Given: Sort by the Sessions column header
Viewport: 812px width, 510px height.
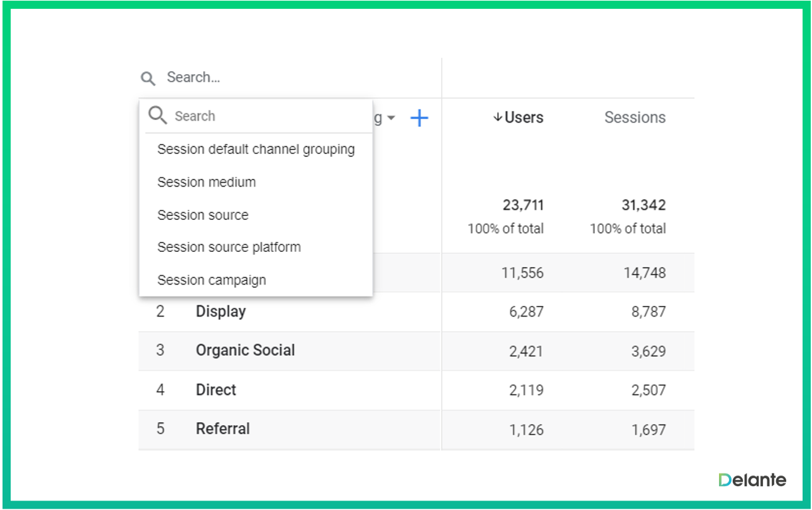Looking at the screenshot, I should 635,117.
